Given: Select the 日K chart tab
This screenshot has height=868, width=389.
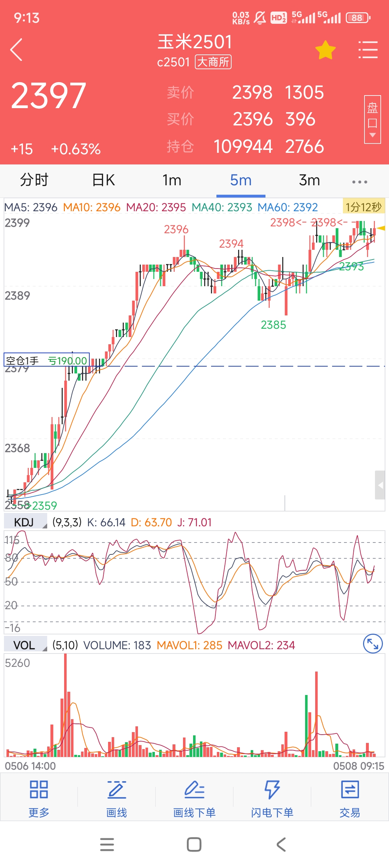Looking at the screenshot, I should 103,180.
